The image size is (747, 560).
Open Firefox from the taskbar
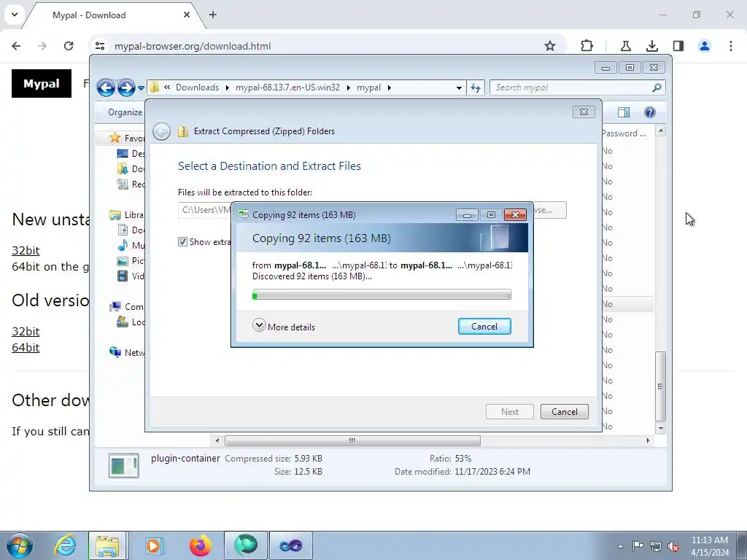[200, 545]
